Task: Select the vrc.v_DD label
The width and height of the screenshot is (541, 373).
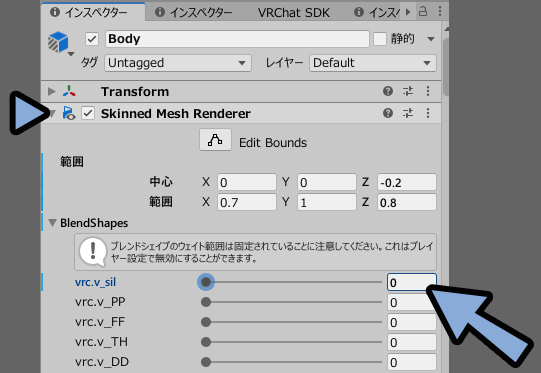Action: (102, 362)
